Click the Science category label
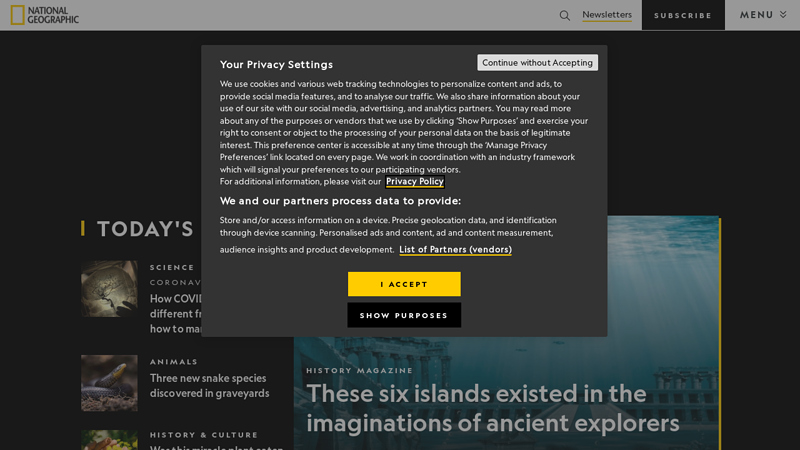This screenshot has height=450, width=800. (172, 267)
